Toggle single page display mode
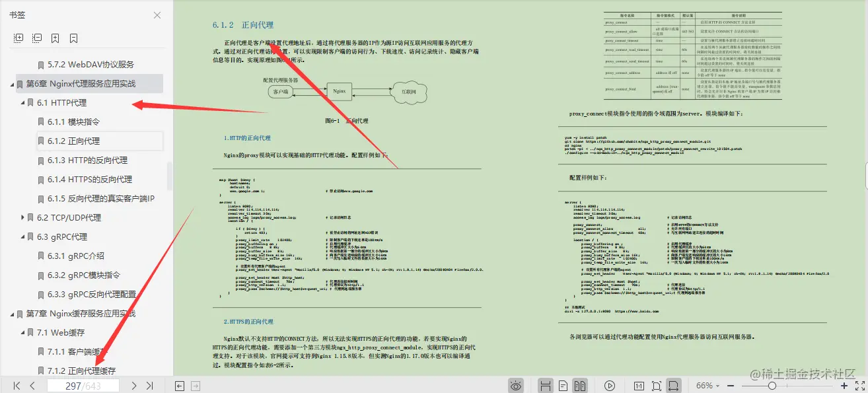The image size is (868, 393). coord(563,385)
